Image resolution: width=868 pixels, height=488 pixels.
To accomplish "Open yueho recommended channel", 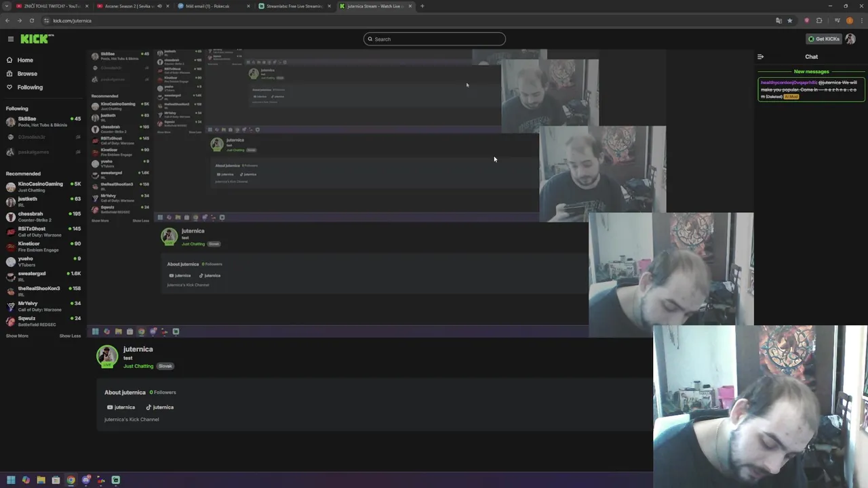I will pyautogui.click(x=43, y=261).
